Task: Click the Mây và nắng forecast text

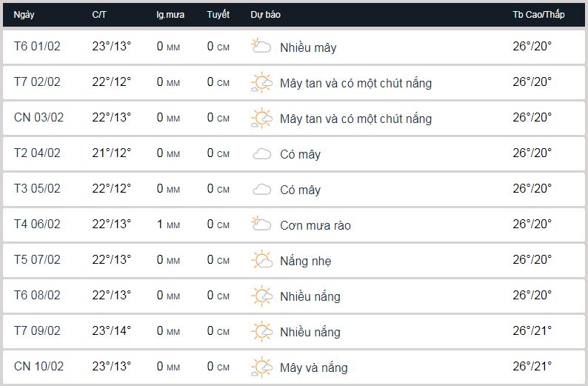Action: [314, 367]
